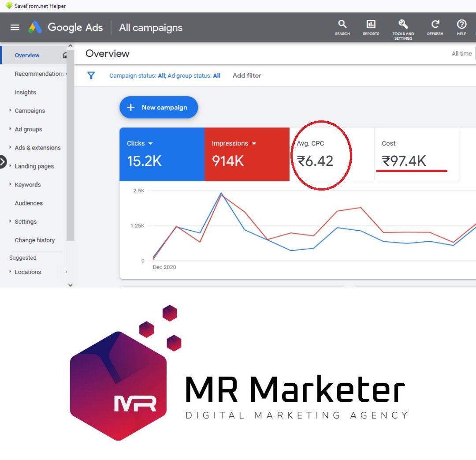Click the plus icon in New campaign
This screenshot has width=476, height=460.
click(130, 107)
